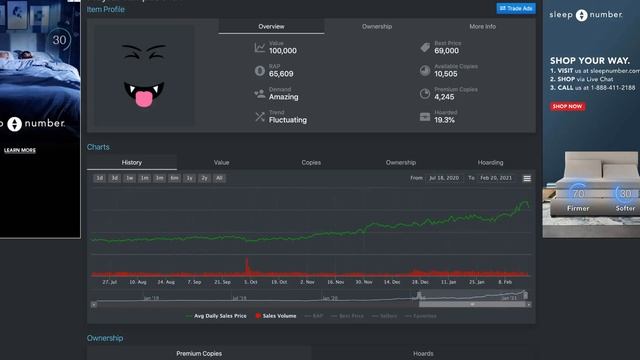640x360 pixels.
Task: Switch to the Overview tab
Action: click(x=271, y=27)
